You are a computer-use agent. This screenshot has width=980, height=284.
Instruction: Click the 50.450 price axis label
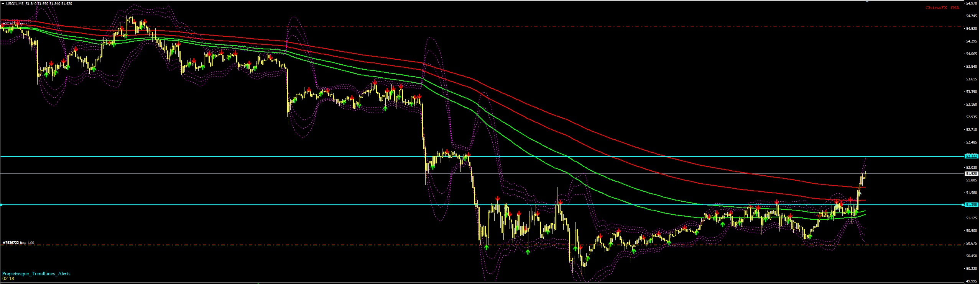tap(972, 256)
